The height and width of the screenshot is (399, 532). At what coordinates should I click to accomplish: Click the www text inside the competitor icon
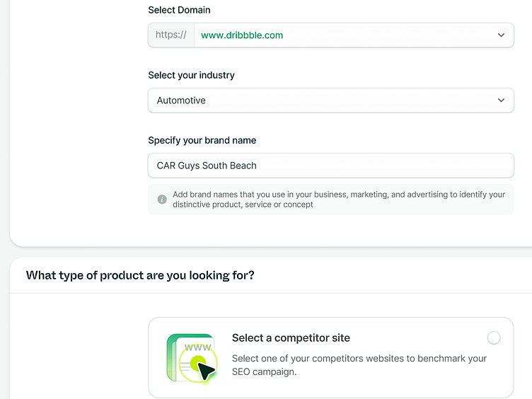[x=197, y=348]
